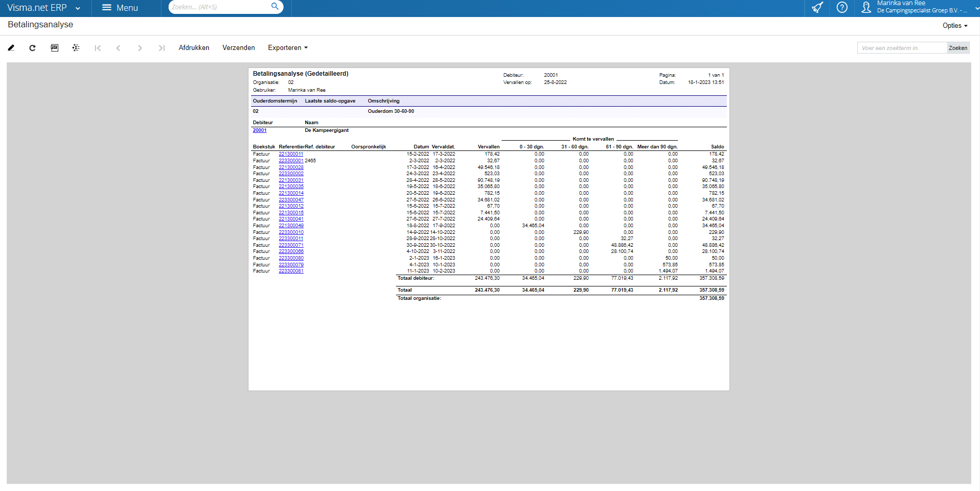Click Afdrukken to print report
The width and height of the screenshot is (980, 491).
pyautogui.click(x=194, y=48)
